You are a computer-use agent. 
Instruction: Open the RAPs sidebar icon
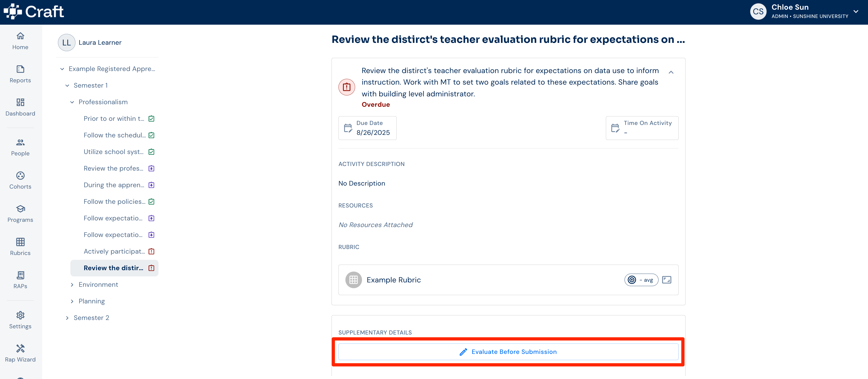pos(20,275)
